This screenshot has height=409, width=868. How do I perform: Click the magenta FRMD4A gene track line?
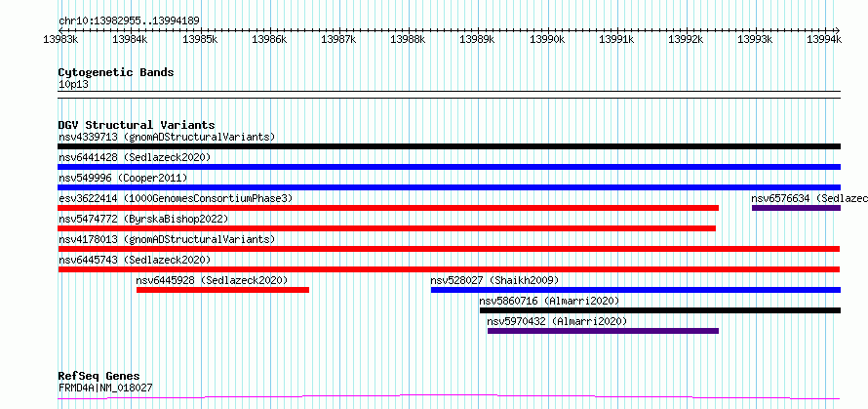tap(449, 397)
